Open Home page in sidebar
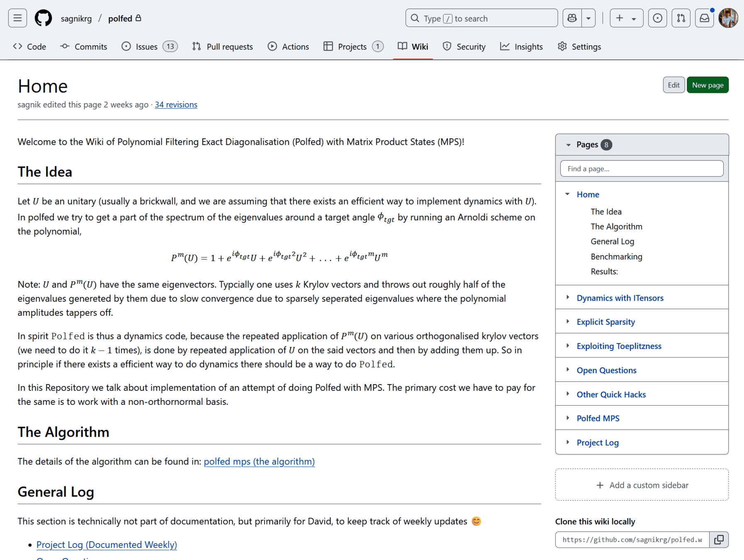This screenshot has width=744, height=560. click(588, 195)
